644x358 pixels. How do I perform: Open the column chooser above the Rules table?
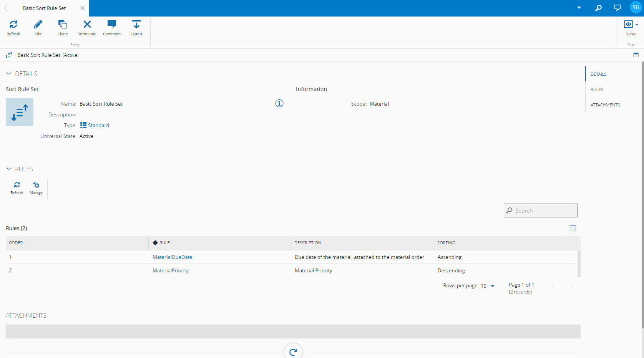573,228
